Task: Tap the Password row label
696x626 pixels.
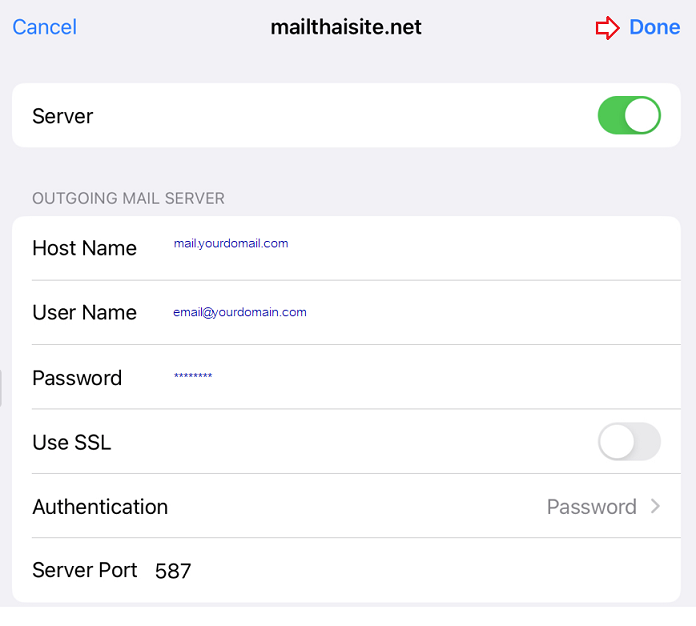Action: pyautogui.click(x=77, y=378)
